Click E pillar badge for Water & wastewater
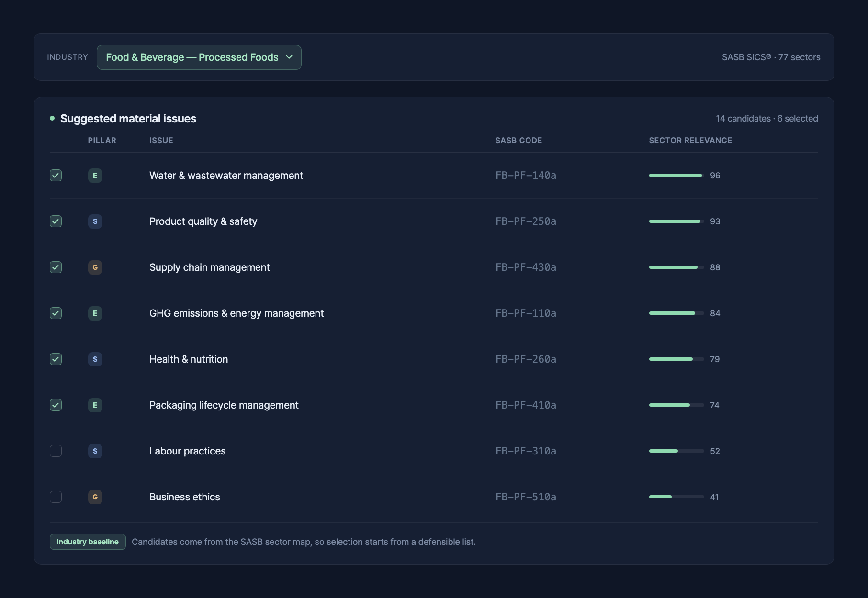Screen dimensions: 868x598 (95, 176)
